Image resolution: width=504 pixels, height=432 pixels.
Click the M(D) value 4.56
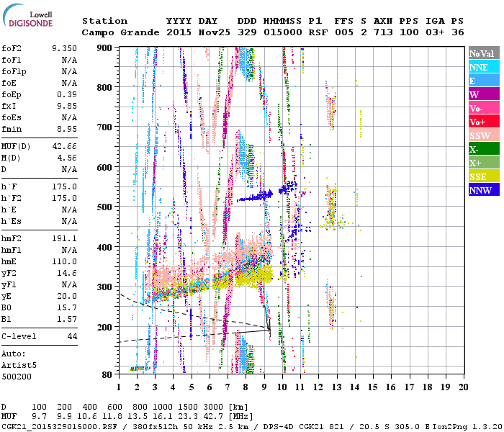(67, 158)
